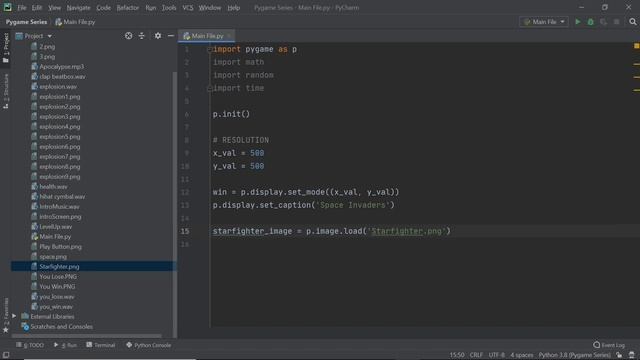This screenshot has height=360, width=640.
Task: Open the Refactor menu
Action: tap(128, 7)
